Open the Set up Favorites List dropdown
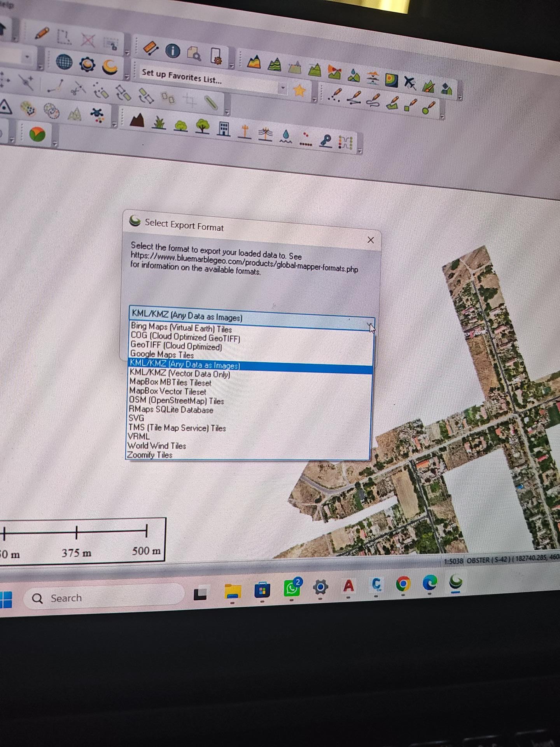The height and width of the screenshot is (747, 560). (283, 88)
